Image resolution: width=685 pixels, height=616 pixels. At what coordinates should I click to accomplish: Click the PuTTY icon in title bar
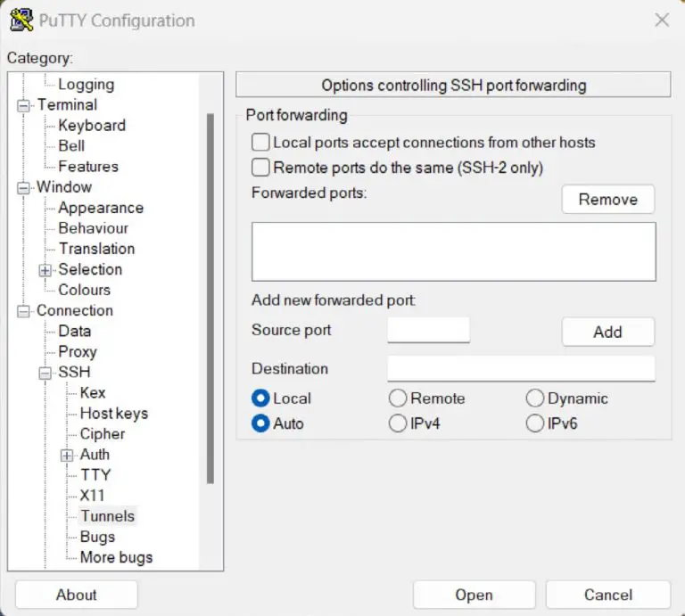click(x=21, y=20)
